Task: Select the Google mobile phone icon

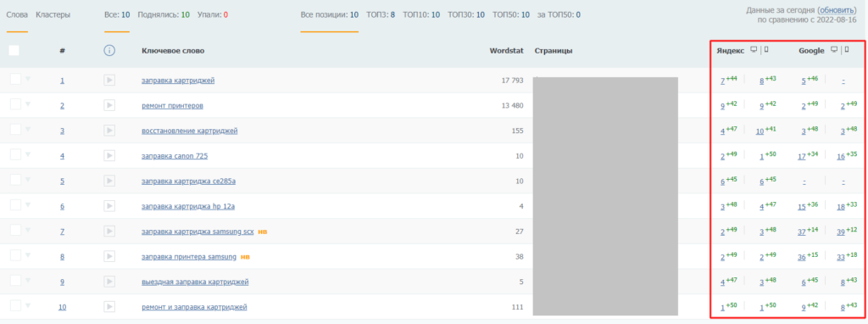Action: coord(847,50)
